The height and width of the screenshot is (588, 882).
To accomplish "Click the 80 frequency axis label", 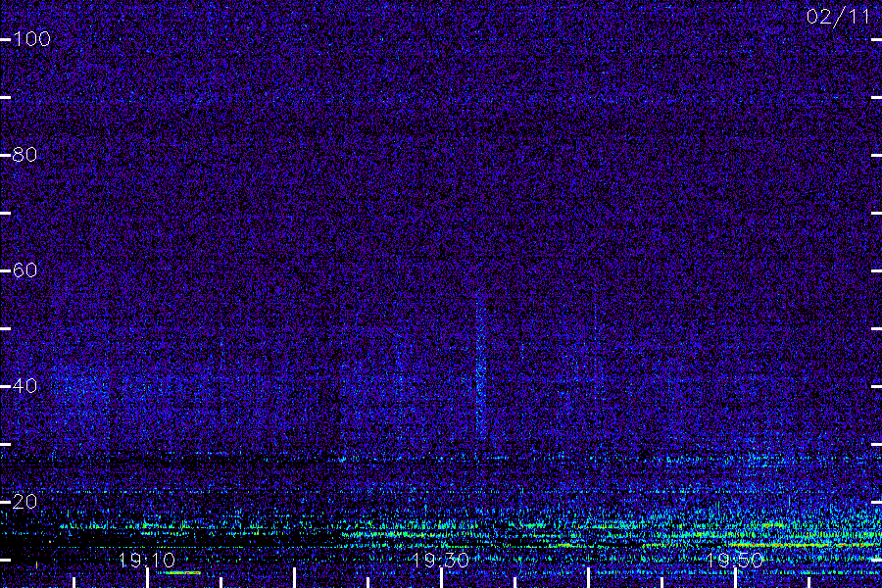I will point(24,154).
